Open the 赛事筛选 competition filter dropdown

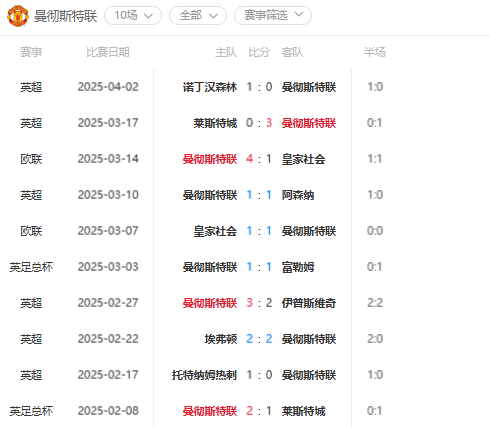coord(273,16)
